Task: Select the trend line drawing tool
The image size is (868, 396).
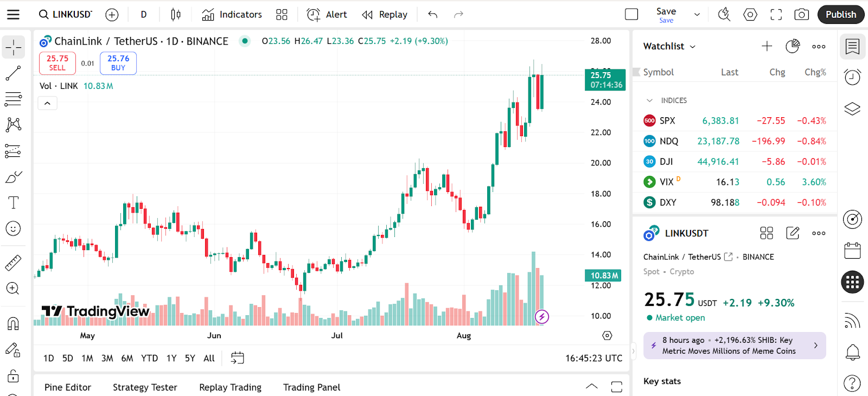Action: [x=14, y=73]
